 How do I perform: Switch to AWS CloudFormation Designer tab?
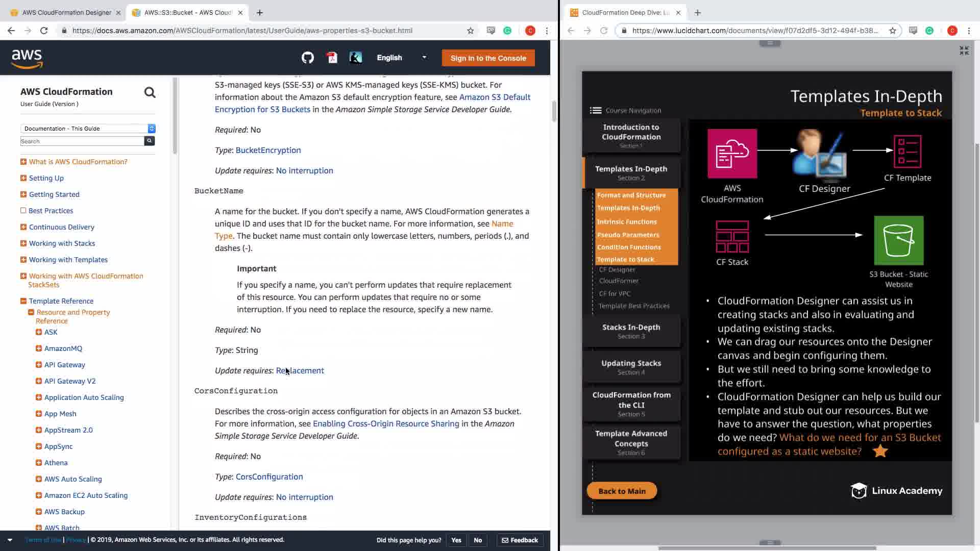[x=66, y=12]
